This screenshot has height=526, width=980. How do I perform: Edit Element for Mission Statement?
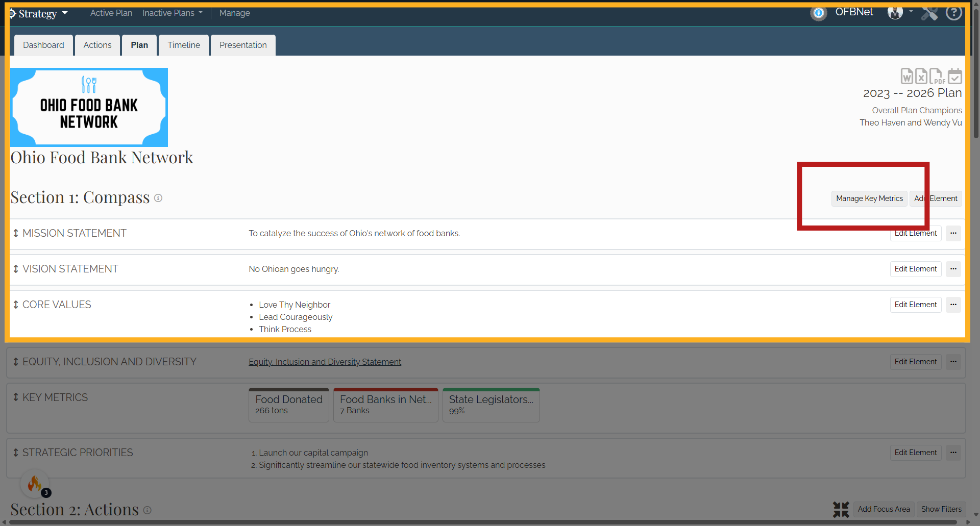coord(916,233)
